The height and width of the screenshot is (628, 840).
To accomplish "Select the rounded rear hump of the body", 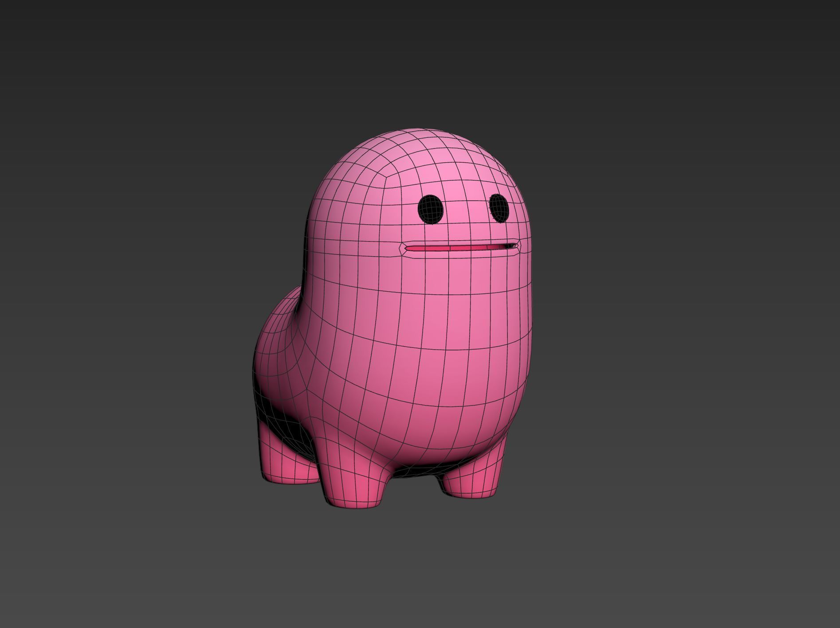I will pyautogui.click(x=279, y=355).
